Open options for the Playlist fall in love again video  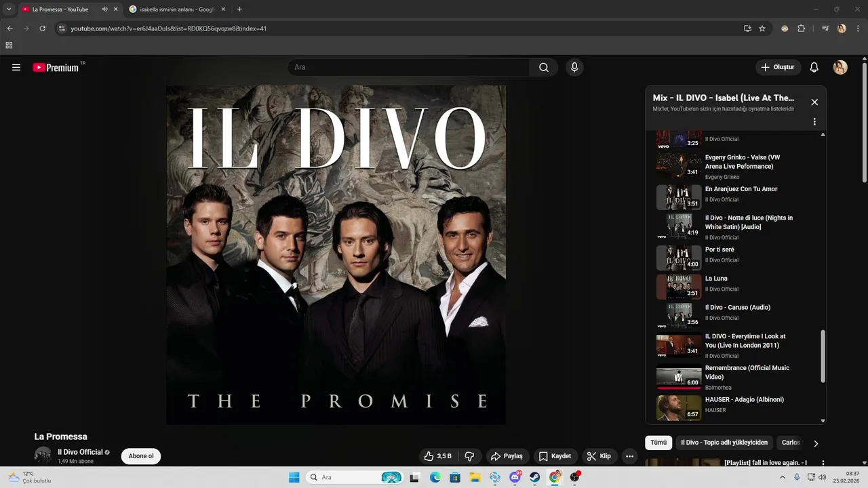(823, 463)
